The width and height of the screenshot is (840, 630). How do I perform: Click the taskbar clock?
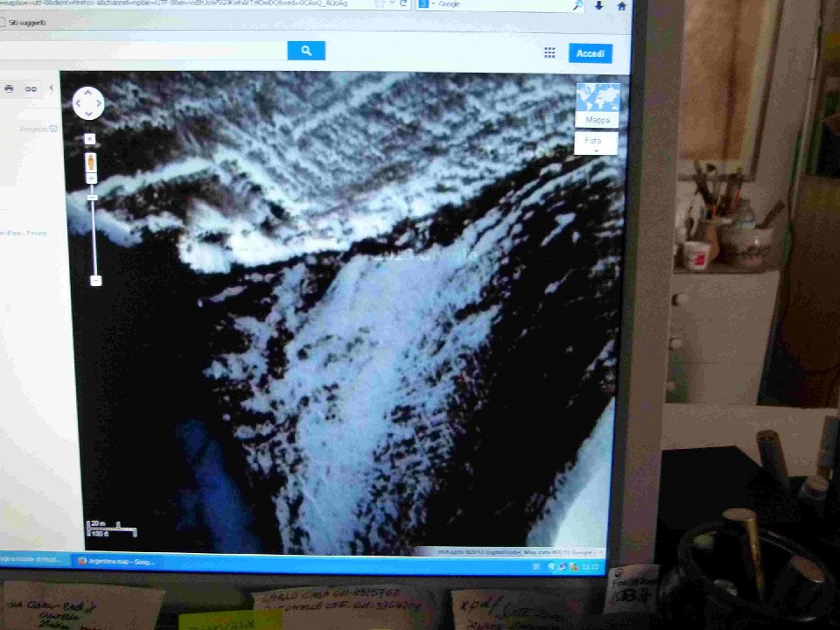tap(591, 567)
